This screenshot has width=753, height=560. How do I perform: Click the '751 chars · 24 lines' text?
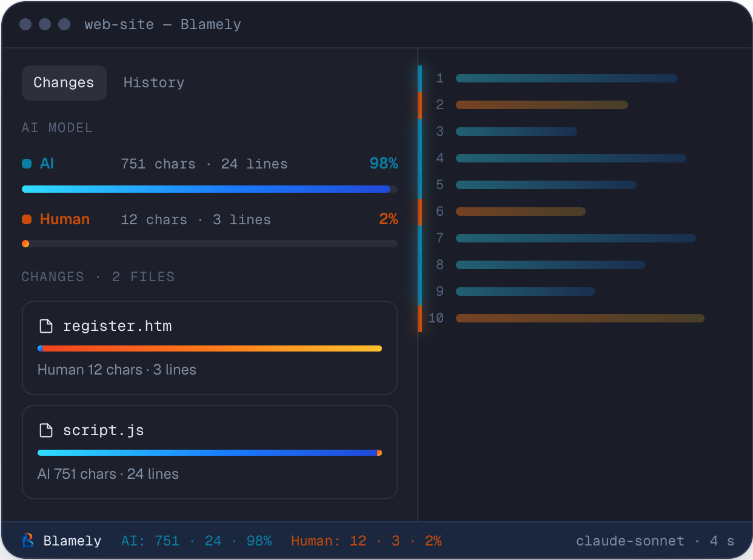204,164
